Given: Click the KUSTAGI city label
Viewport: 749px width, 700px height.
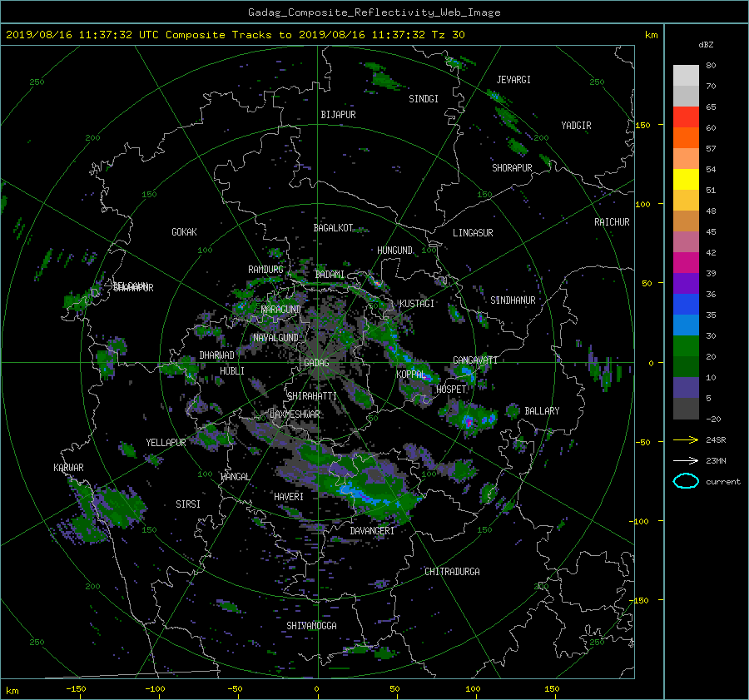Looking at the screenshot, I should [417, 304].
